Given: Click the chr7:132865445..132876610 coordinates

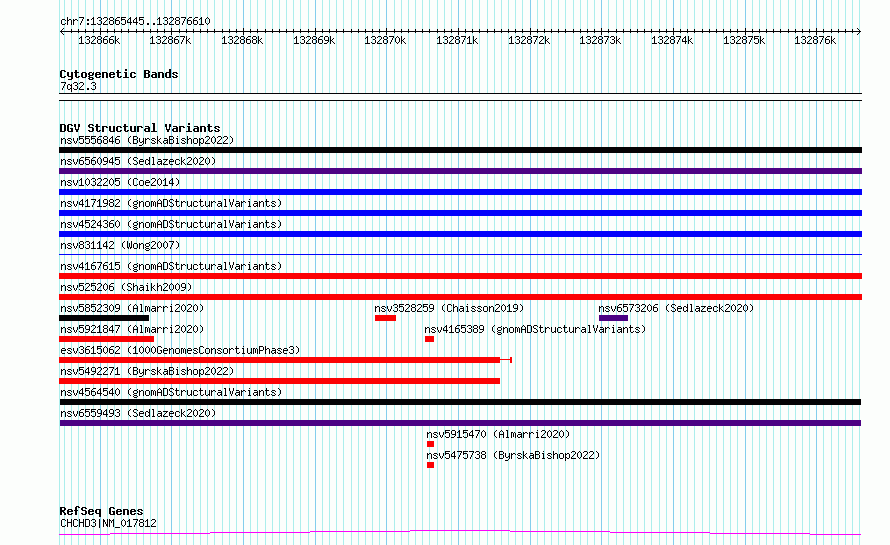Looking at the screenshot, I should click(x=135, y=21).
